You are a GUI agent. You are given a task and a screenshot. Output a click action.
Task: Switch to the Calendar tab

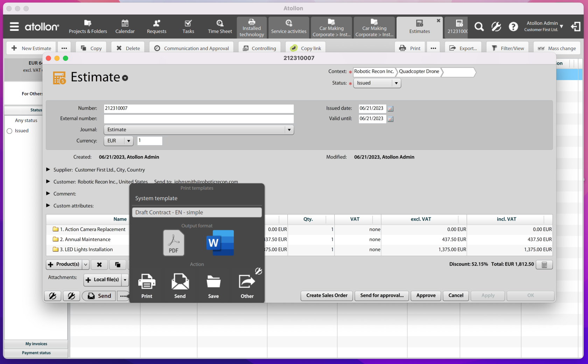tap(125, 27)
